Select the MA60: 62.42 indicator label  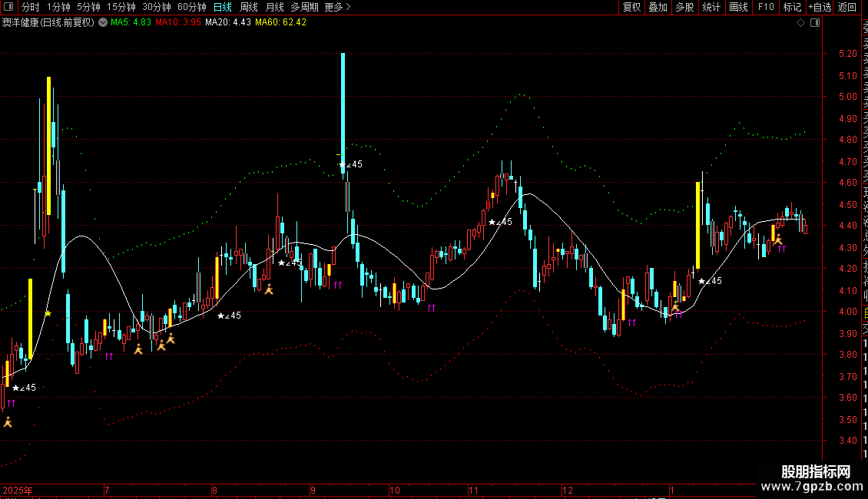(280, 23)
